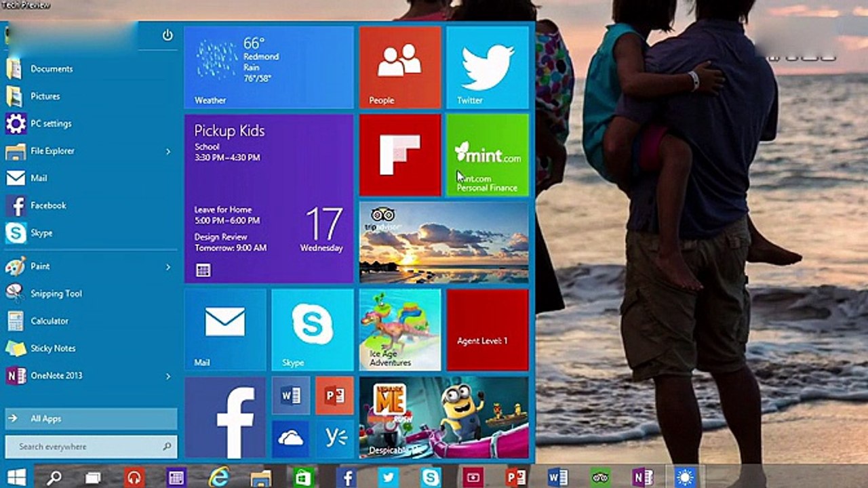Open Facebook from the taskbar
Screen dimensions: 868x488
coord(347,477)
